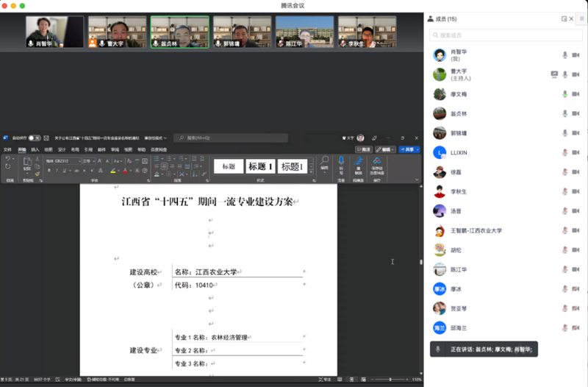The width and height of the screenshot is (588, 387).
Task: Expand the font size dropdown
Action: [87, 160]
